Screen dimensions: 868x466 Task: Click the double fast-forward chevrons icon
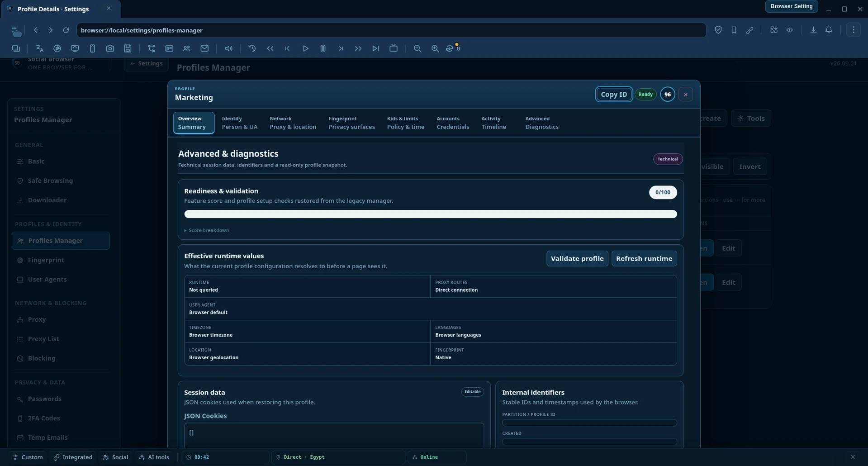pyautogui.click(x=358, y=48)
